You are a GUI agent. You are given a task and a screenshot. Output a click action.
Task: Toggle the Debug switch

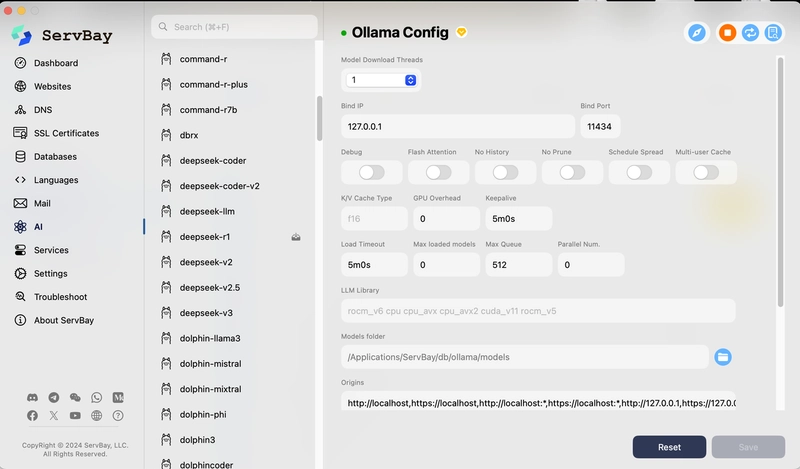pyautogui.click(x=371, y=172)
